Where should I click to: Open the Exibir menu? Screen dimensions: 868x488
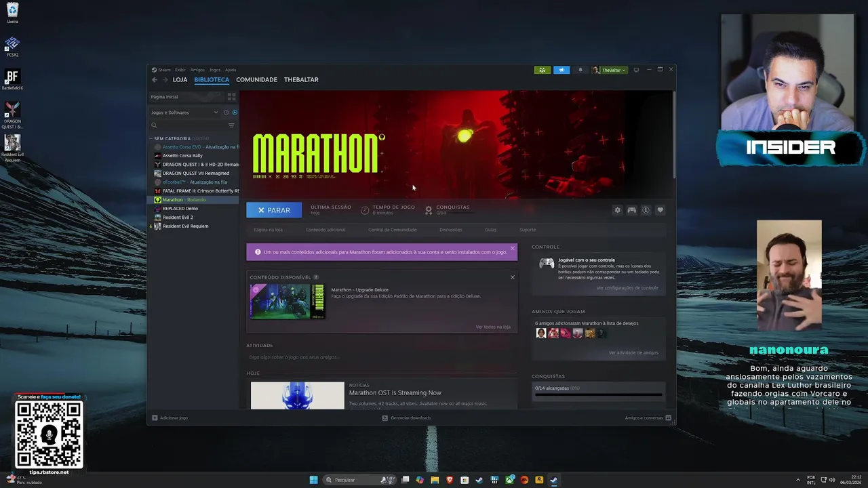(x=180, y=70)
